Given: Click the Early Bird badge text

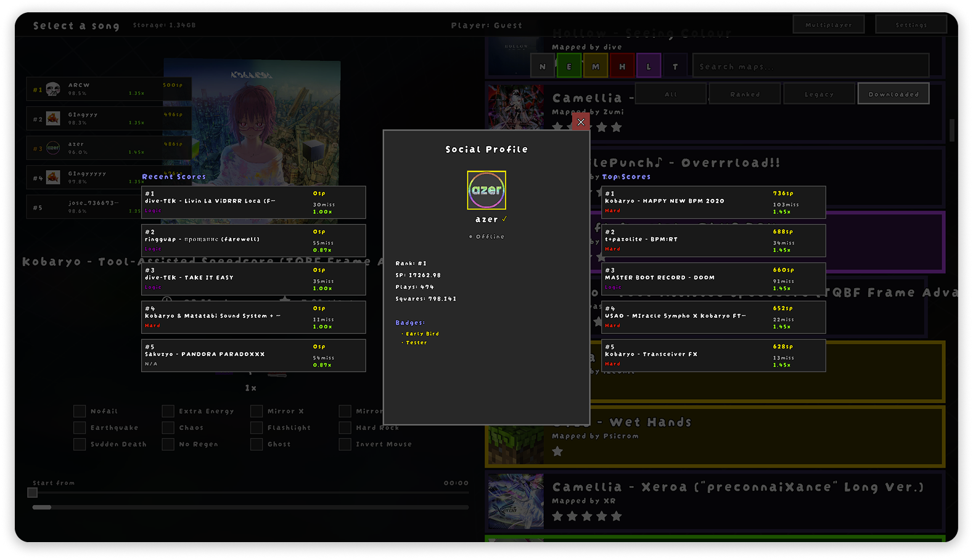Looking at the screenshot, I should [422, 334].
